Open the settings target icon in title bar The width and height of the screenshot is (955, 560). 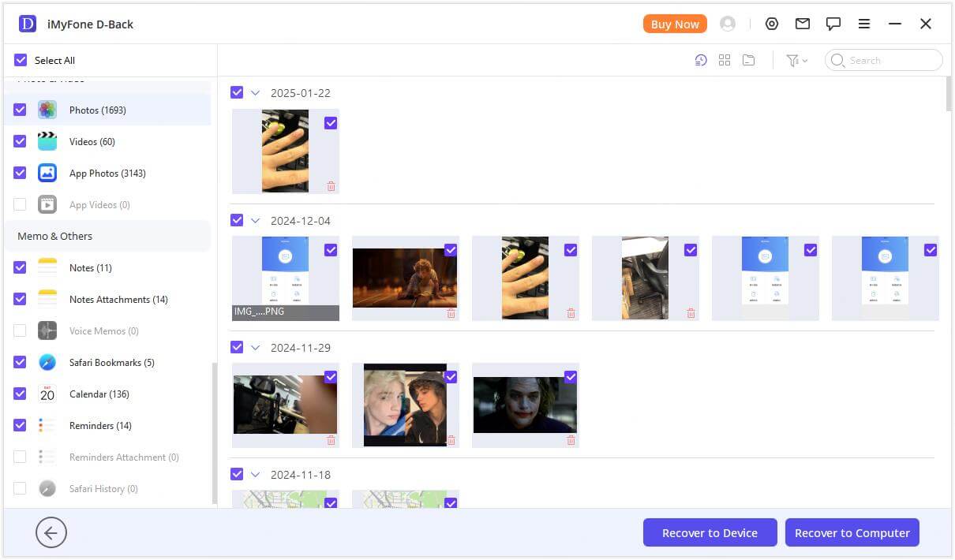(x=772, y=24)
